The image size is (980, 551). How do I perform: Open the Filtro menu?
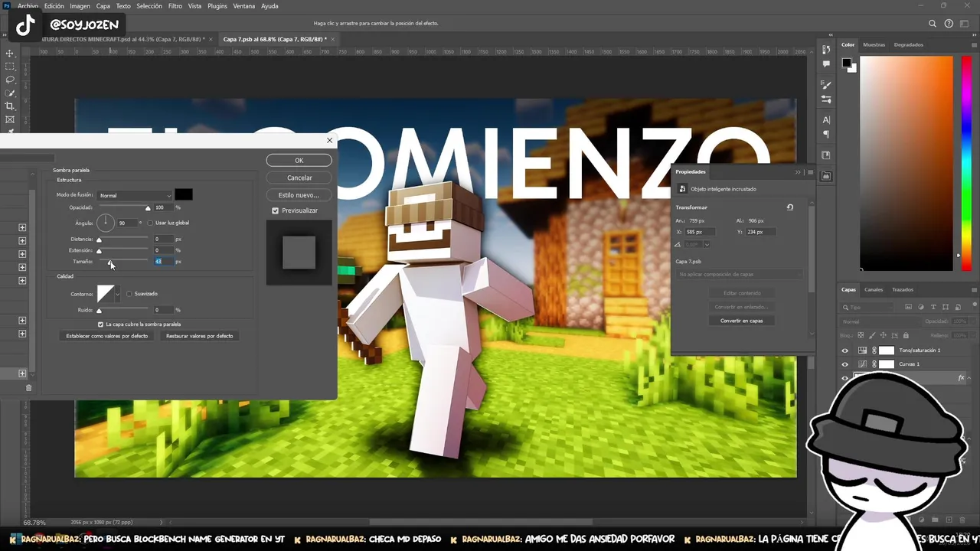coord(175,6)
